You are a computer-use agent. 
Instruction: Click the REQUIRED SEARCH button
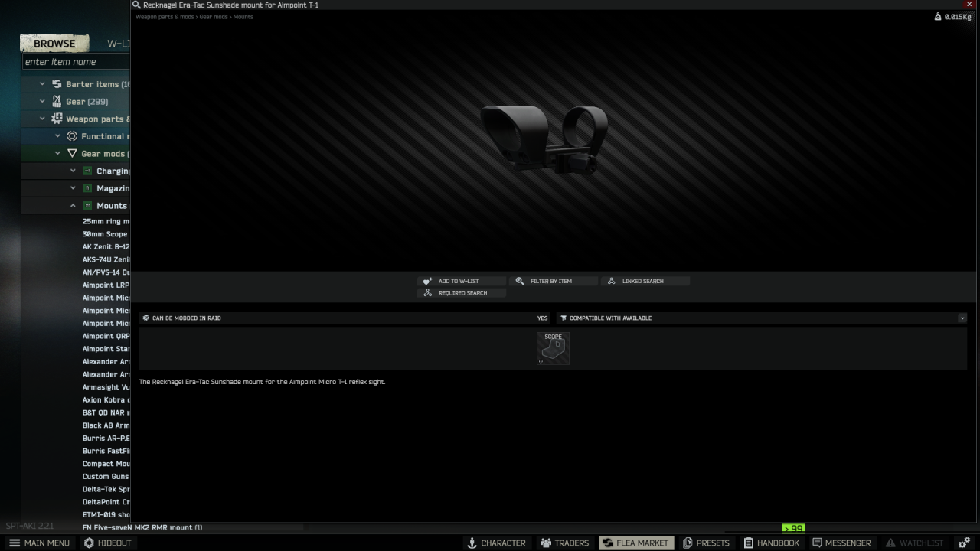(x=462, y=293)
